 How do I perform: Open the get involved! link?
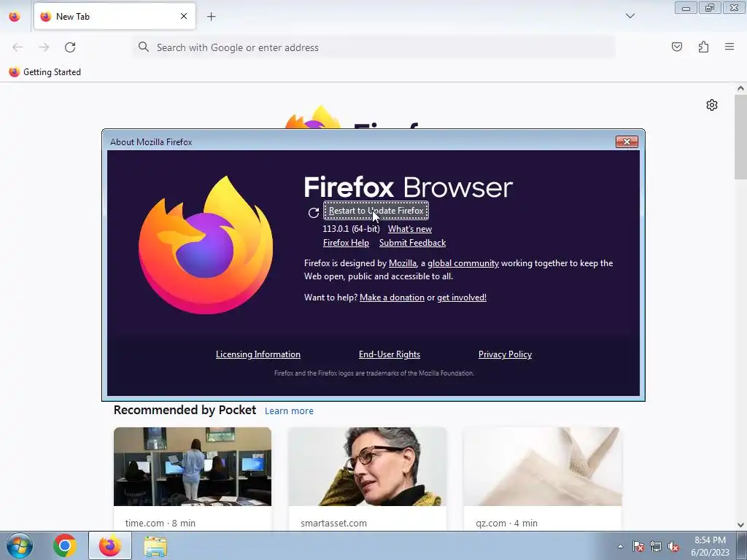tap(462, 297)
